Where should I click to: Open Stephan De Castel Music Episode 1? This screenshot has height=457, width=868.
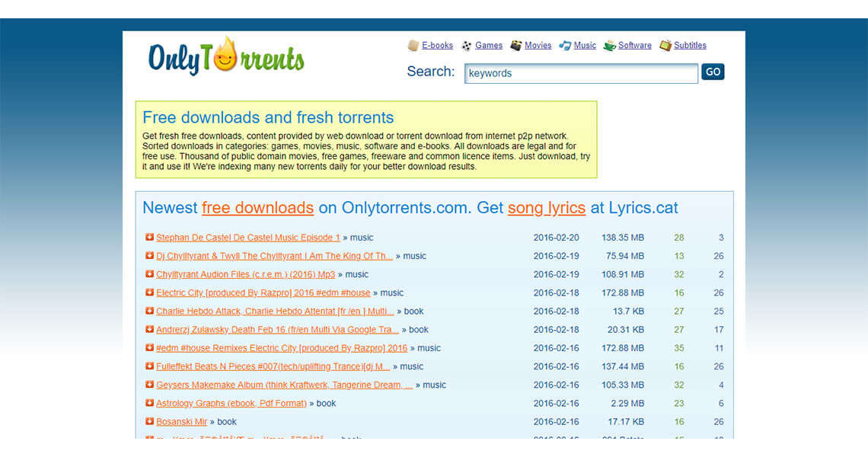pyautogui.click(x=248, y=238)
